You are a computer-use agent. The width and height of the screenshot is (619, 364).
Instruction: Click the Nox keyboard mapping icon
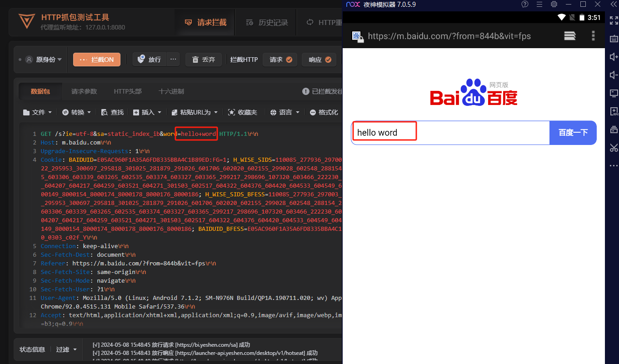(x=614, y=39)
